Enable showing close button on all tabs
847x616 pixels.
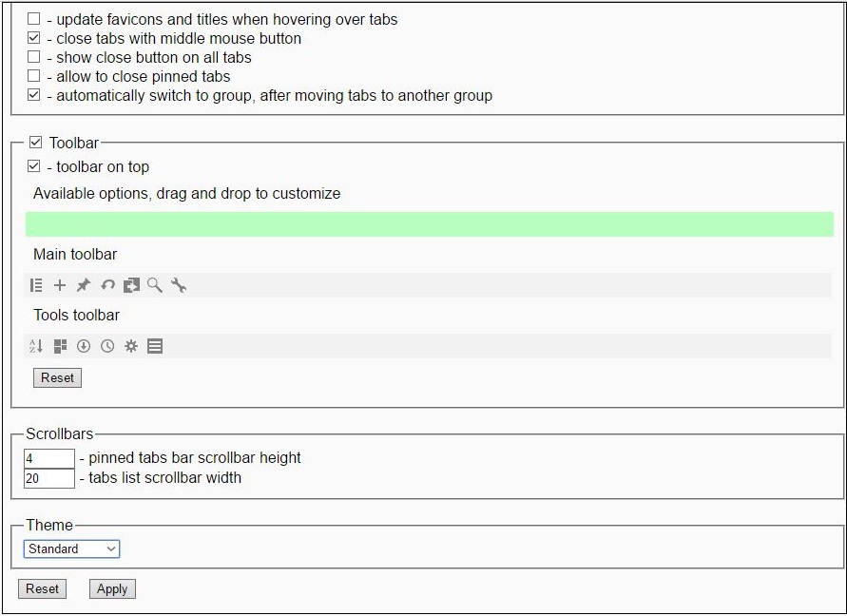click(x=33, y=56)
